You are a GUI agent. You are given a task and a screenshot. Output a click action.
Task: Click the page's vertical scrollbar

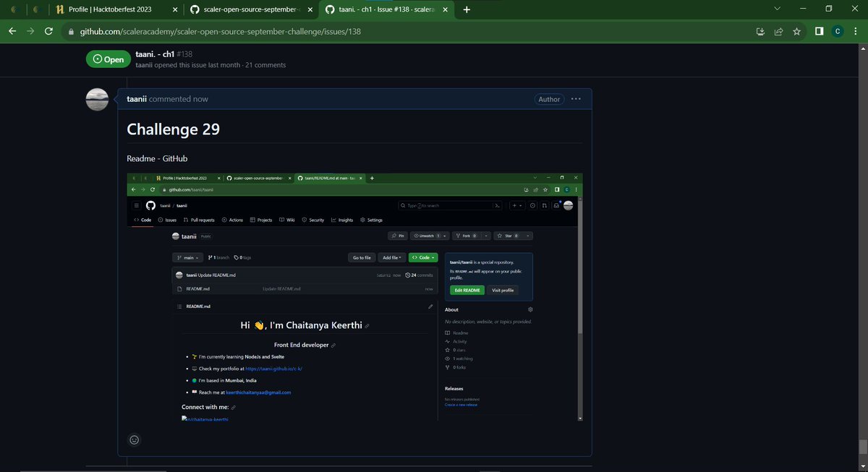pos(863,446)
